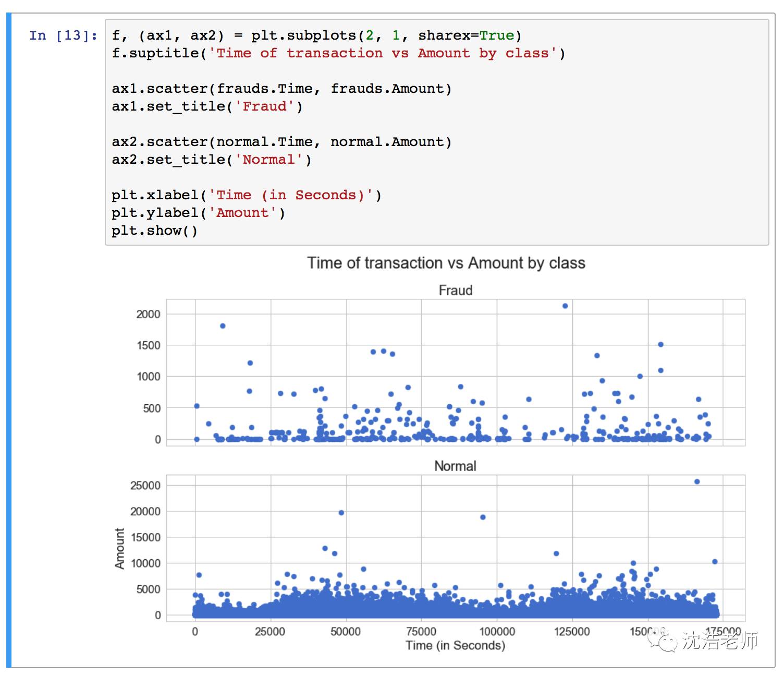Viewport: 784px width, 675px height.
Task: Click the green True keyword in the code
Action: coord(496,35)
